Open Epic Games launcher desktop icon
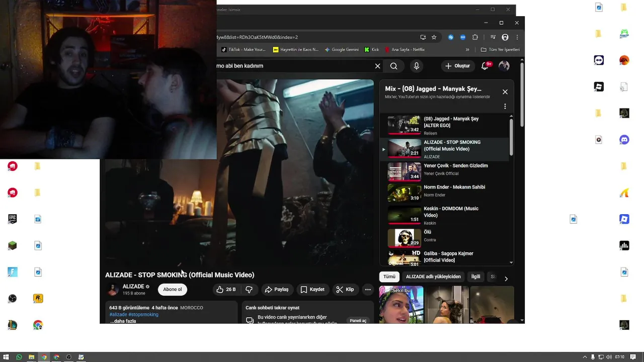The height and width of the screenshot is (362, 644). click(13, 219)
